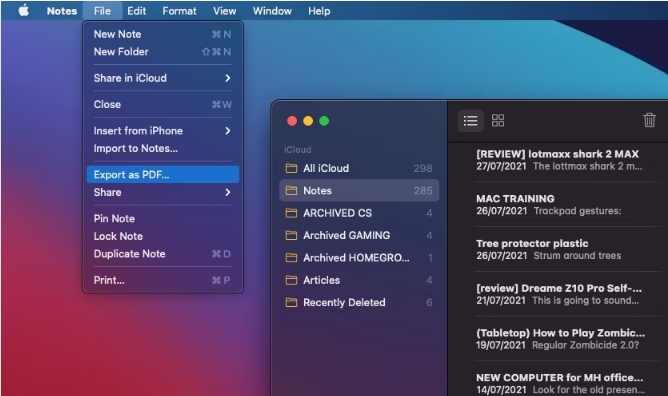Open the Format menu
Image resolution: width=668 pixels, height=396 pixels.
click(x=179, y=11)
